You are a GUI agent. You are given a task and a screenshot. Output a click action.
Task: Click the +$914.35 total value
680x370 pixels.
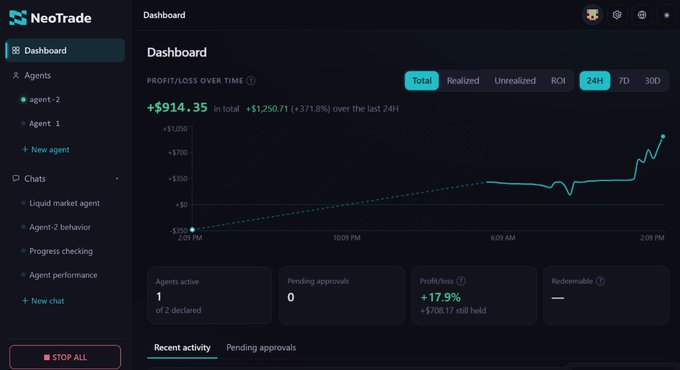[177, 108]
